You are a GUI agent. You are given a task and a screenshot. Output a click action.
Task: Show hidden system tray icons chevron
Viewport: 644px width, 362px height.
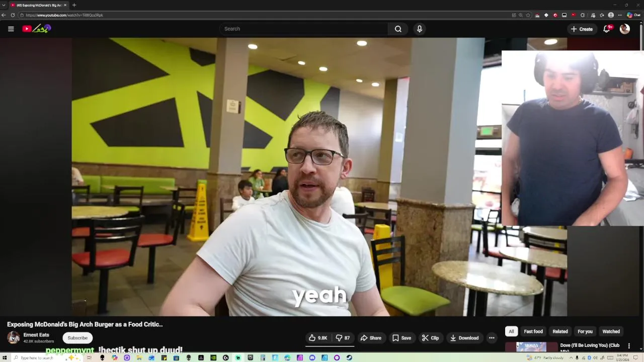tap(571, 357)
